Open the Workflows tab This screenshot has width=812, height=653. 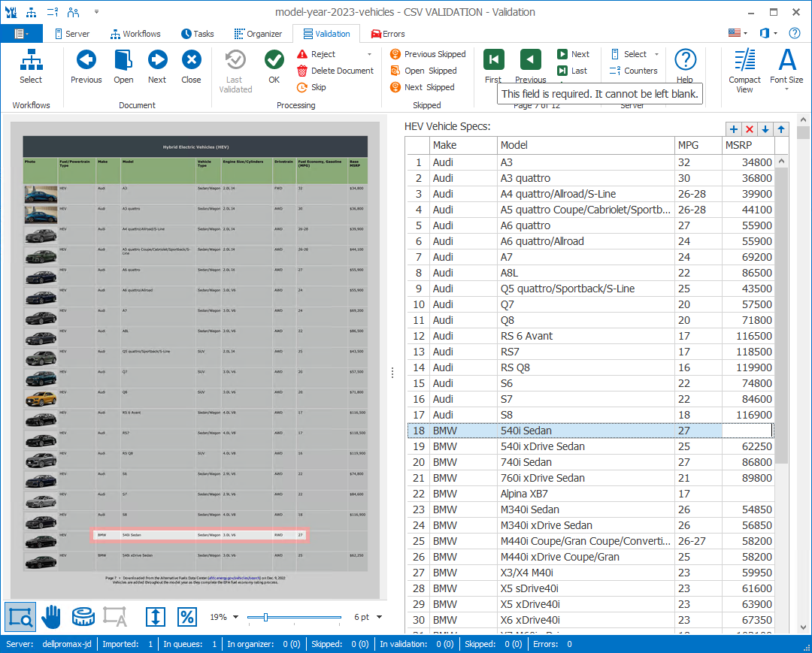[x=135, y=34]
